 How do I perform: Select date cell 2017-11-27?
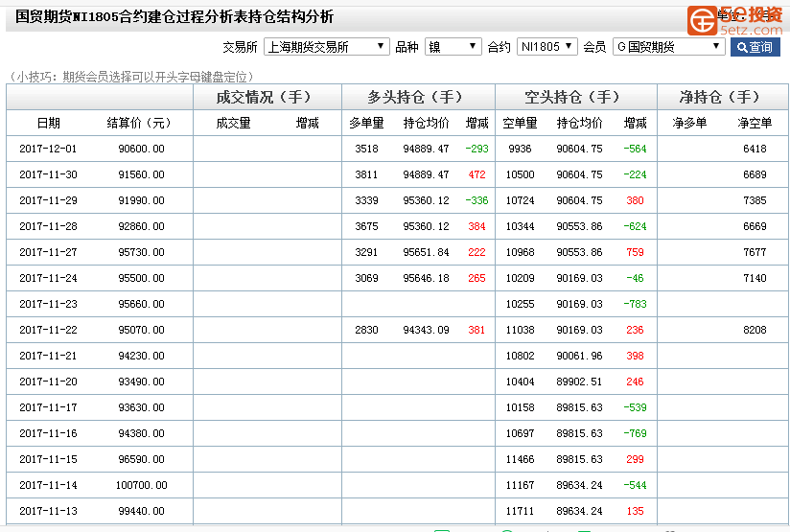(x=48, y=252)
